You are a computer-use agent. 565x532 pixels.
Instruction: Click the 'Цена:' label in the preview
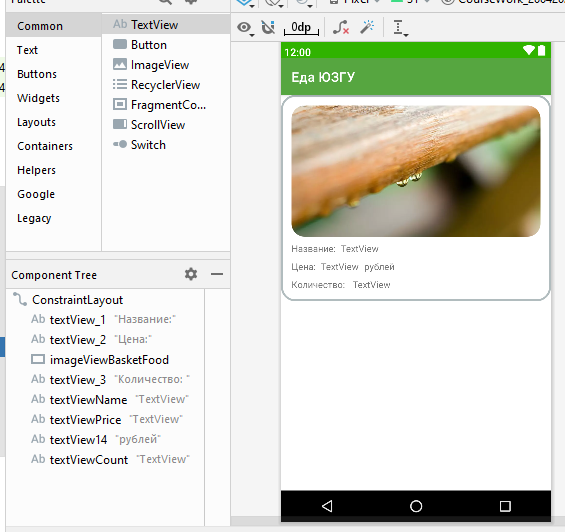[303, 267]
